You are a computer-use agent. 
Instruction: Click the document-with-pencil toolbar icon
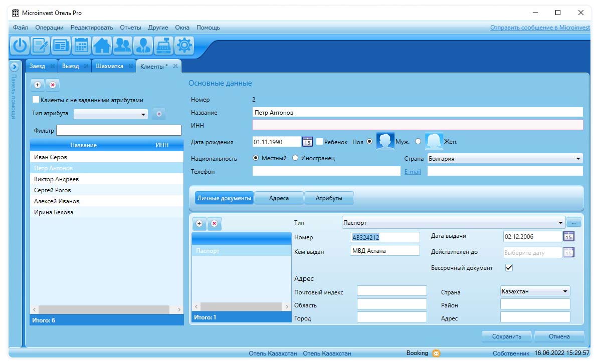41,46
